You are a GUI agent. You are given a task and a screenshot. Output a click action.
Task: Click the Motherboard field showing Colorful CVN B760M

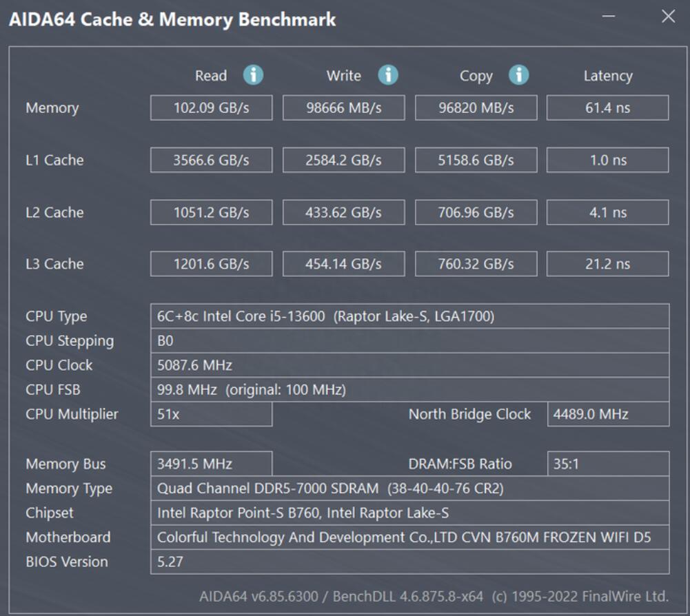click(x=410, y=537)
